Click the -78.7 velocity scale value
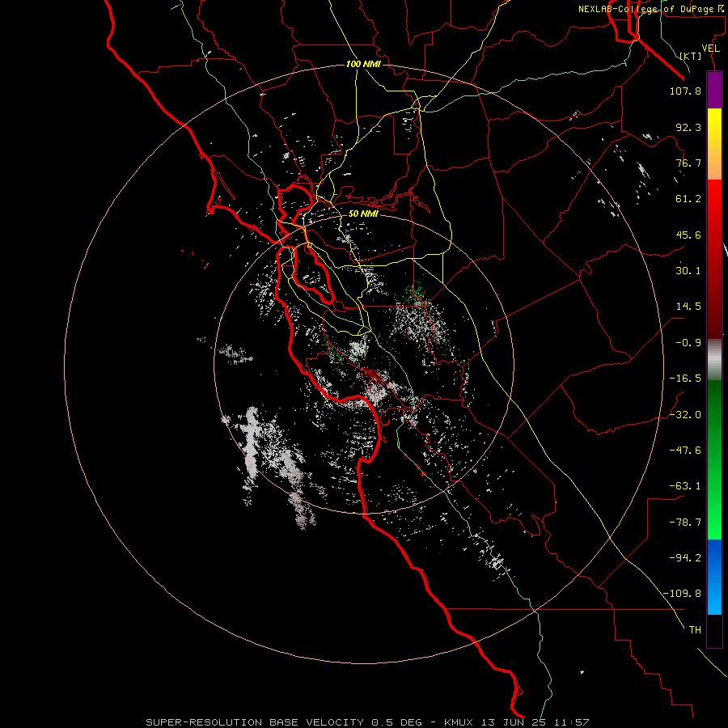Viewport: 728px width, 728px height. click(x=685, y=523)
